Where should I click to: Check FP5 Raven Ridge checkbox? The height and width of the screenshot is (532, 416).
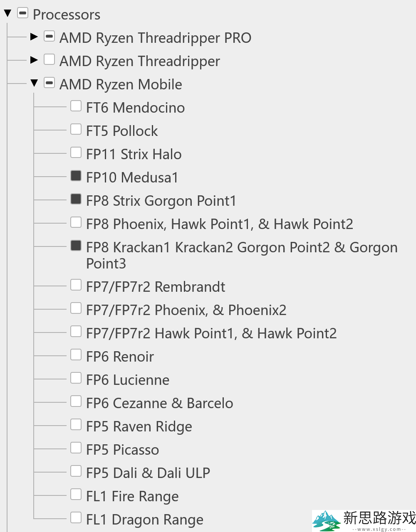tap(76, 424)
